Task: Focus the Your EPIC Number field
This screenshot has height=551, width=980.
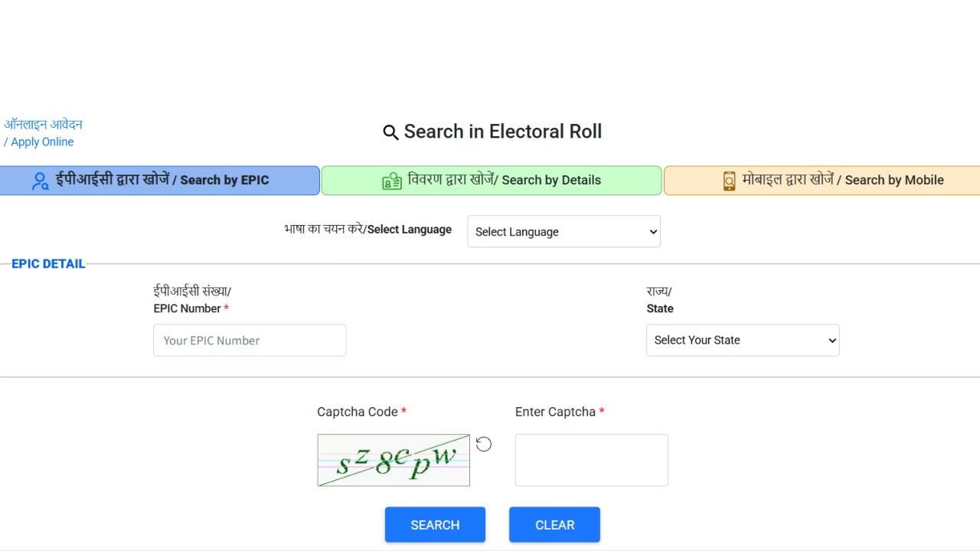Action: click(250, 341)
